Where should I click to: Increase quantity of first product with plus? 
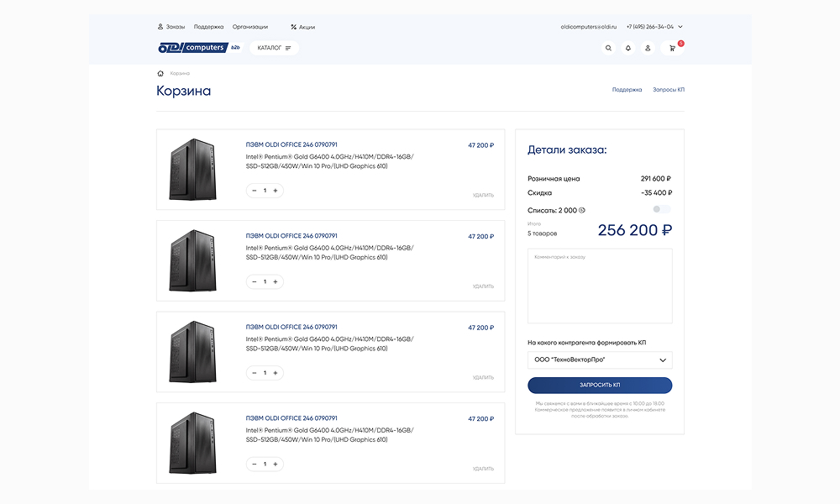[276, 191]
